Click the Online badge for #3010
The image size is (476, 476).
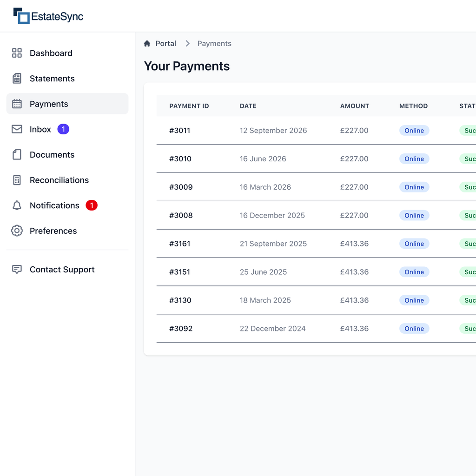coord(414,159)
